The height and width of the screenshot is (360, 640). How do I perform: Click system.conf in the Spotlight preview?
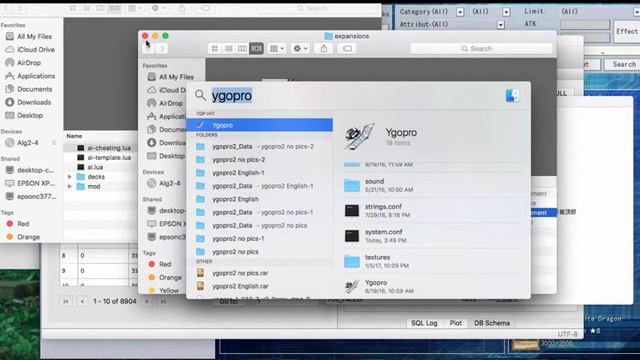[x=433, y=236]
